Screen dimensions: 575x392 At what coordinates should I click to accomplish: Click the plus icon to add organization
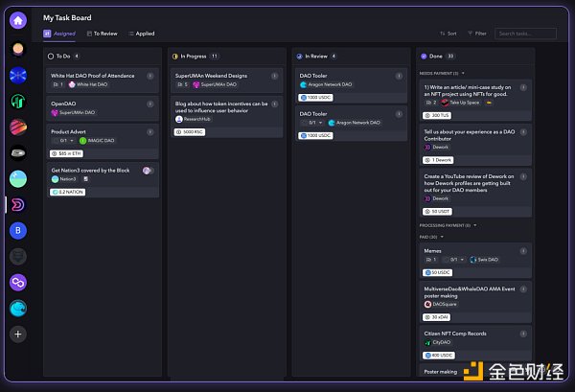(x=18, y=334)
